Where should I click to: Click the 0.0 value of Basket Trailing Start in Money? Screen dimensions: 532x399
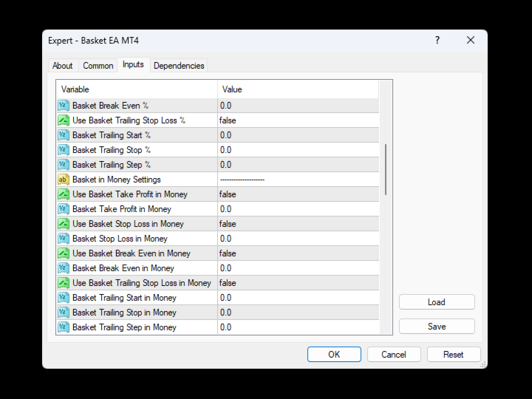(225, 298)
